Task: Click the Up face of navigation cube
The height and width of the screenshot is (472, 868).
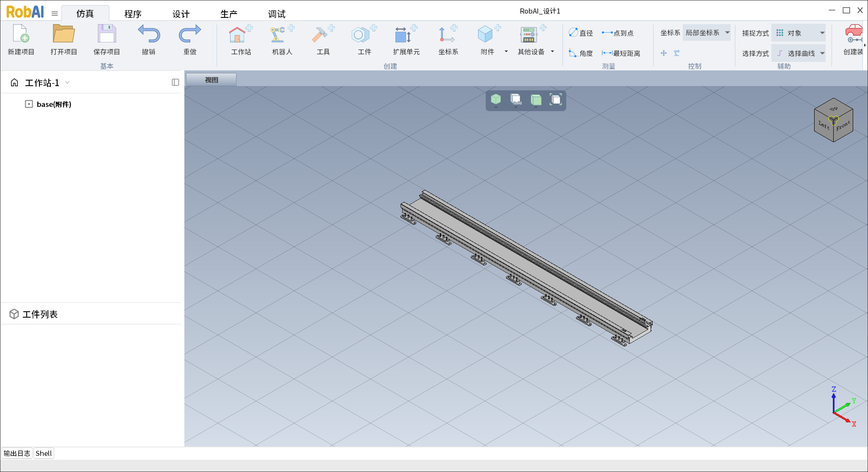Action: coord(834,108)
